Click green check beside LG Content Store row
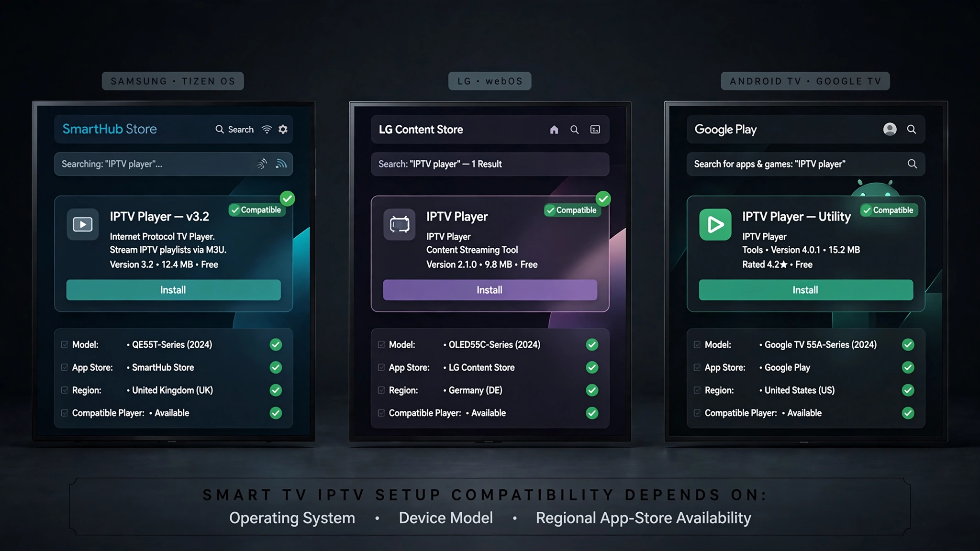 click(592, 367)
